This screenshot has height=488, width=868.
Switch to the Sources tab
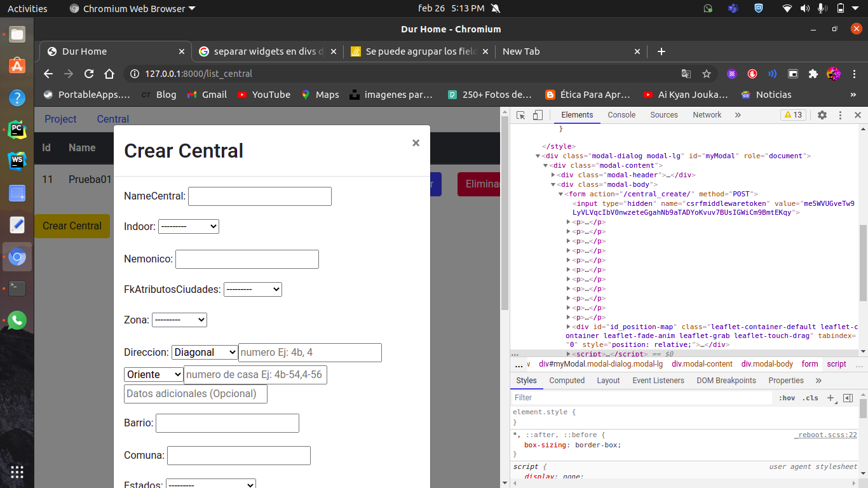(x=664, y=115)
